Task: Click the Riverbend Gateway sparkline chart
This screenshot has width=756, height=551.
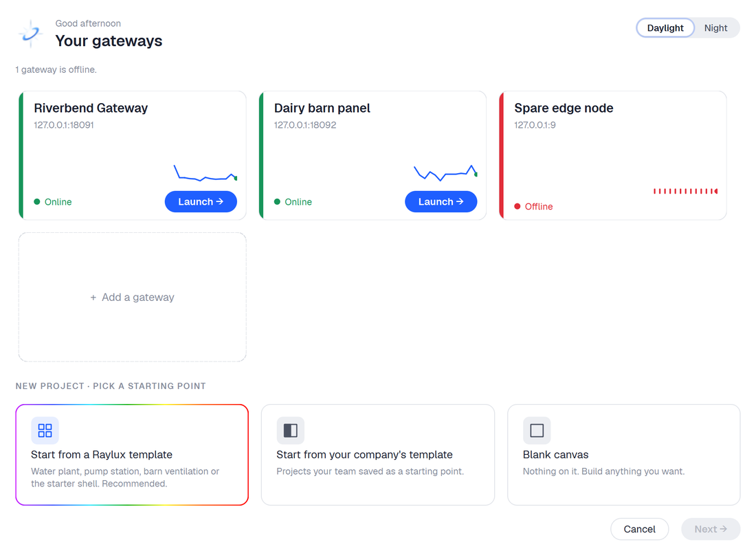Action: 205,173
